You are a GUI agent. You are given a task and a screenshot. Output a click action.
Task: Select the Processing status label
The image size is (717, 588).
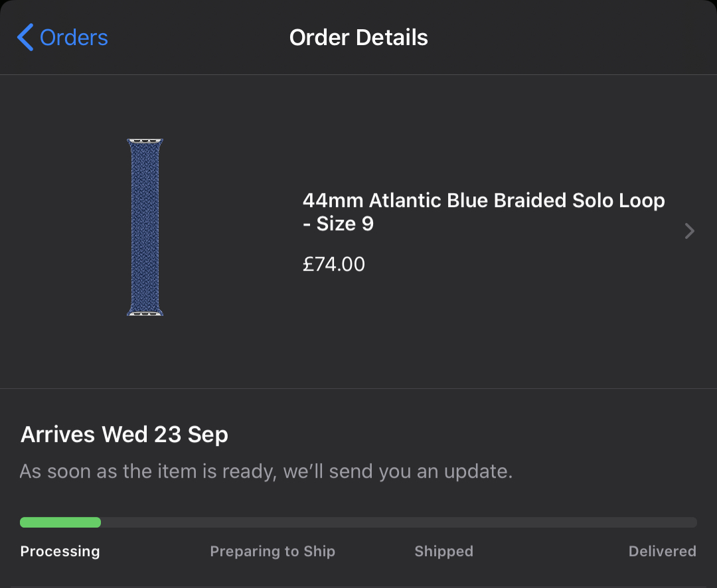click(x=60, y=551)
